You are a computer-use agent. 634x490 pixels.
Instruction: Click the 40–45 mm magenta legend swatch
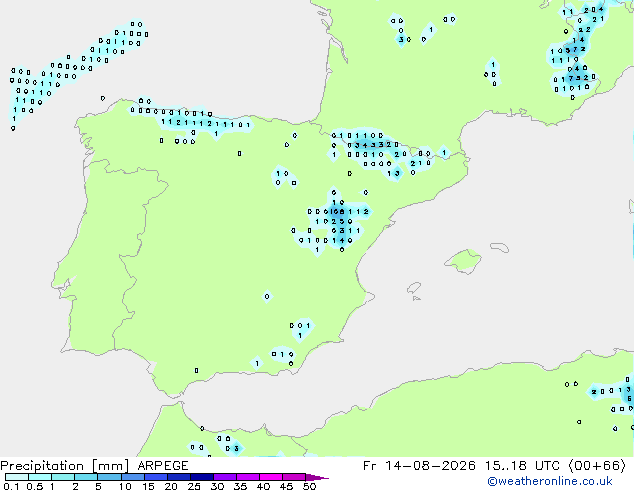[x=271, y=477]
